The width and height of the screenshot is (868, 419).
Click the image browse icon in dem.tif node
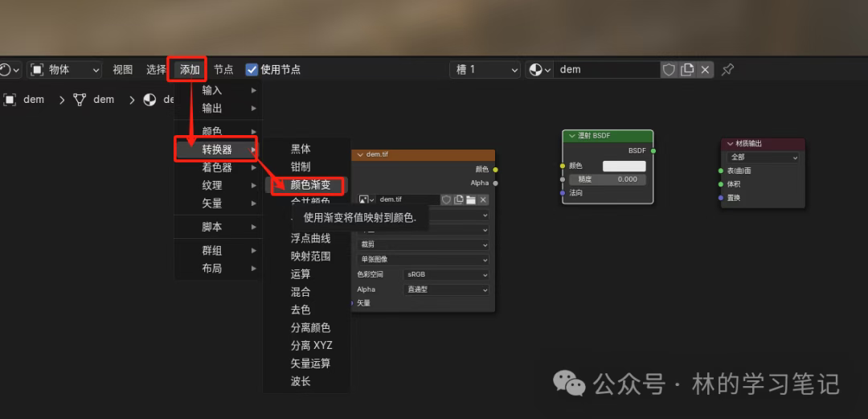pos(366,199)
